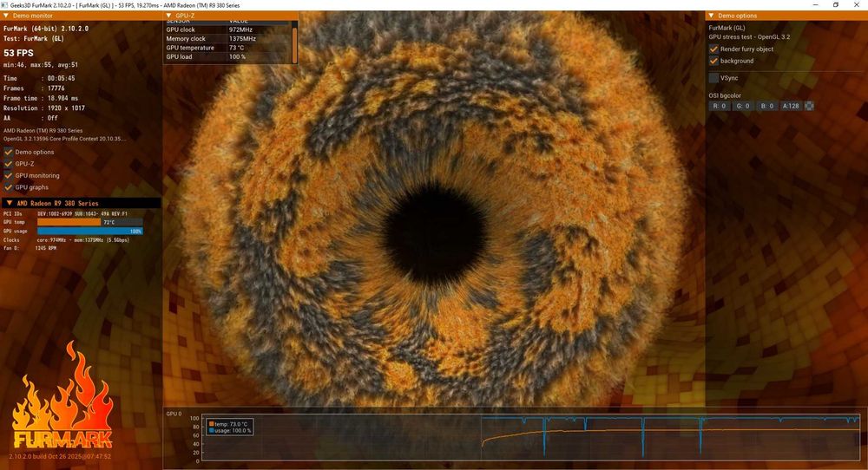Click the Test: FurMark (GL) line
This screenshot has width=868, height=470.
(x=33, y=38)
